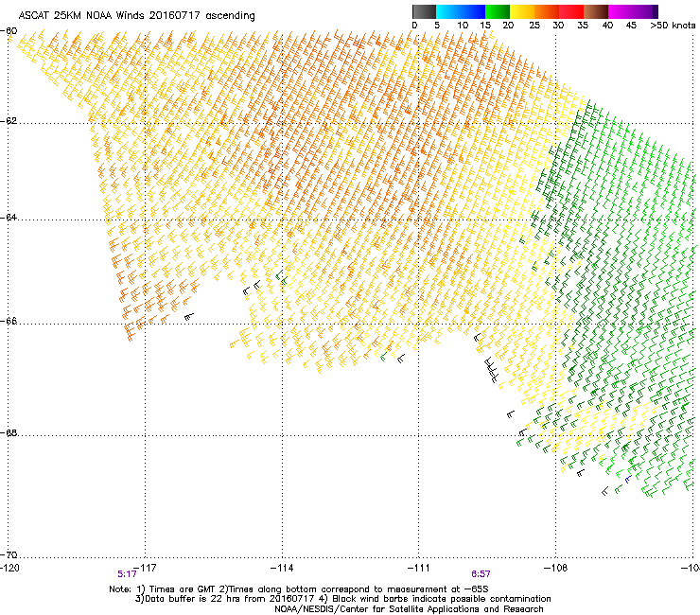
Task: Click the map title 'ASCAT 25KM NOAA Winds 20160717 ascending'
Action: (136, 16)
